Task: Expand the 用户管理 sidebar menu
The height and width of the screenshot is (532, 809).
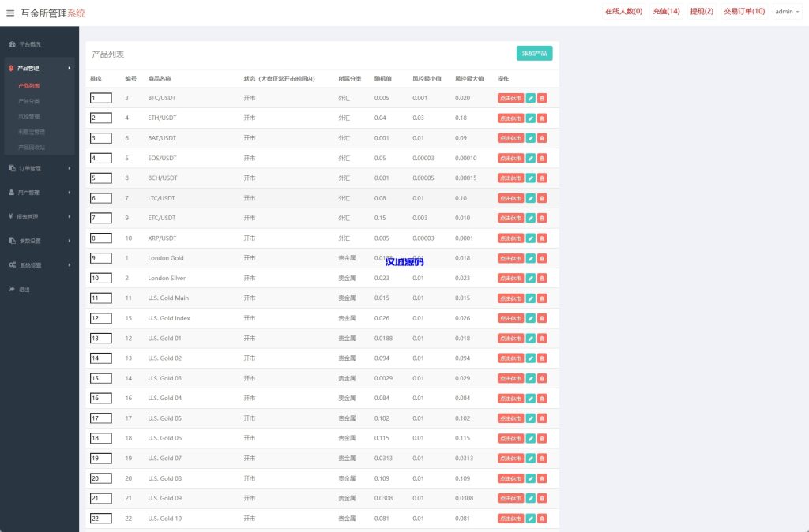Action: pos(40,192)
